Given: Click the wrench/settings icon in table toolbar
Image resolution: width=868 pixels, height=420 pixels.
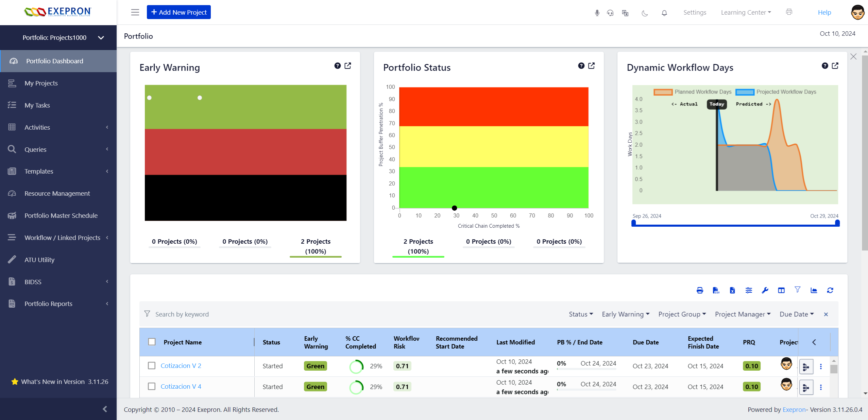Looking at the screenshot, I should click(765, 290).
